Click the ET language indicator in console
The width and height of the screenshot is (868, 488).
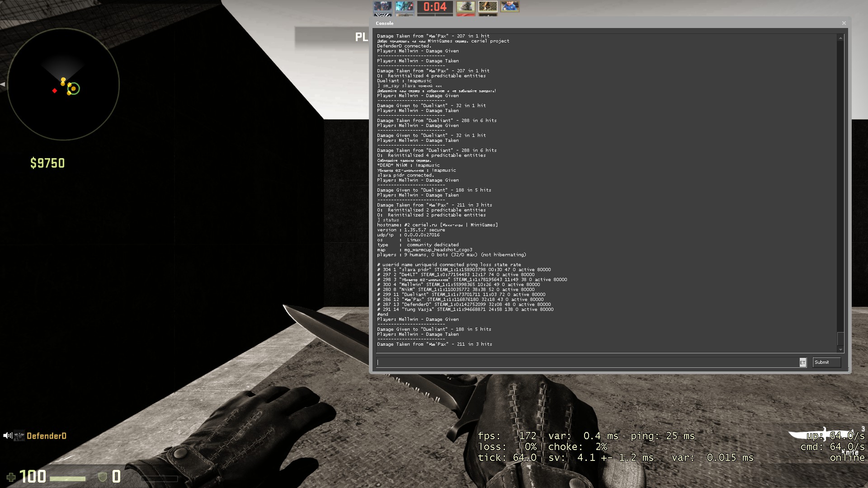point(802,362)
